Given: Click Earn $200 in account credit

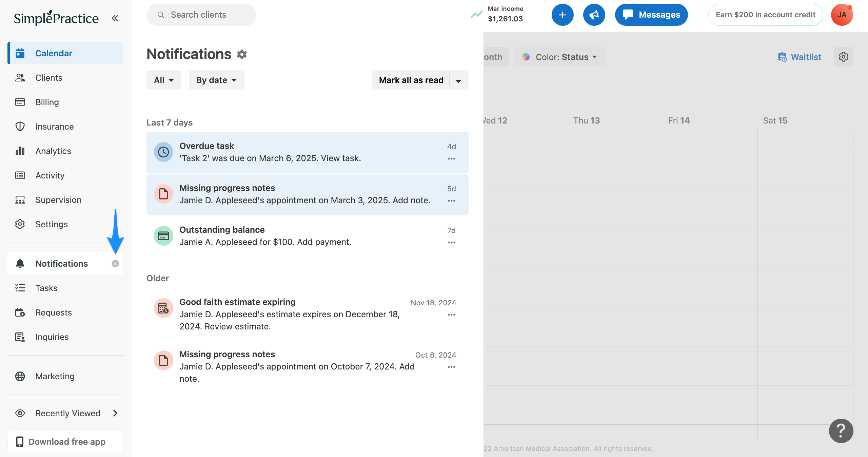Looking at the screenshot, I should 766,15.
